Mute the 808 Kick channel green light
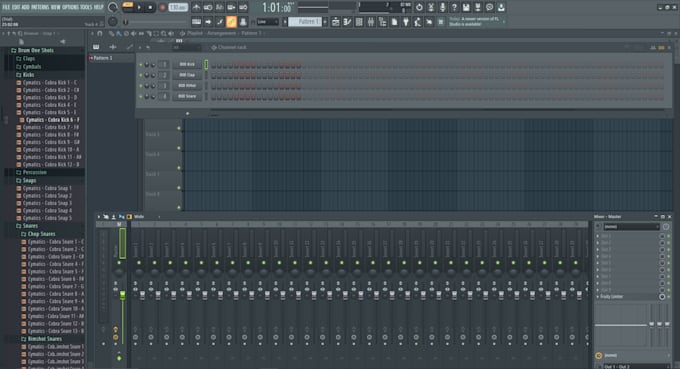The image size is (680, 369). point(141,65)
